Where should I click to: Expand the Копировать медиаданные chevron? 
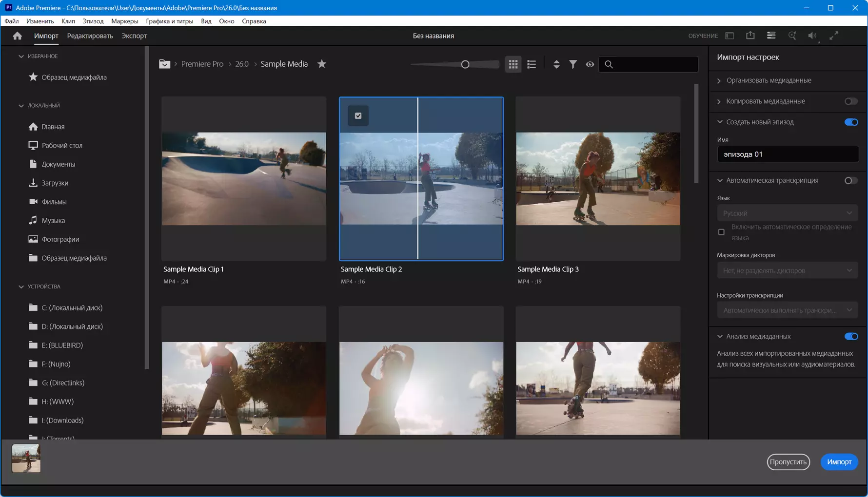[719, 101]
